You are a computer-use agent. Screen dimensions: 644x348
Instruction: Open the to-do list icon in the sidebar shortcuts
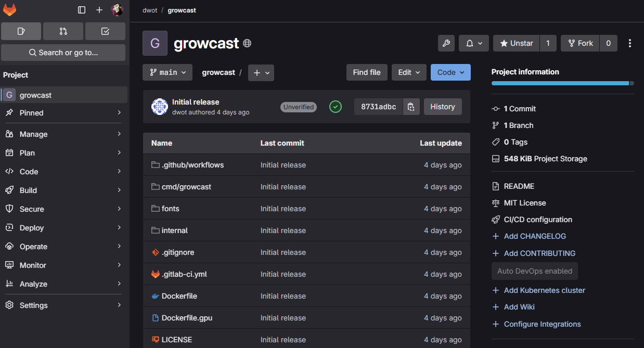coord(105,31)
